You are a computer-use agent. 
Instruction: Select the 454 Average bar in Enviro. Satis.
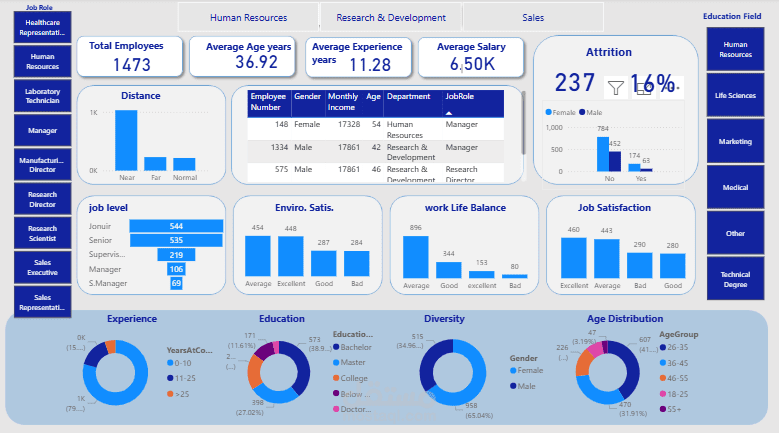pyautogui.click(x=258, y=256)
